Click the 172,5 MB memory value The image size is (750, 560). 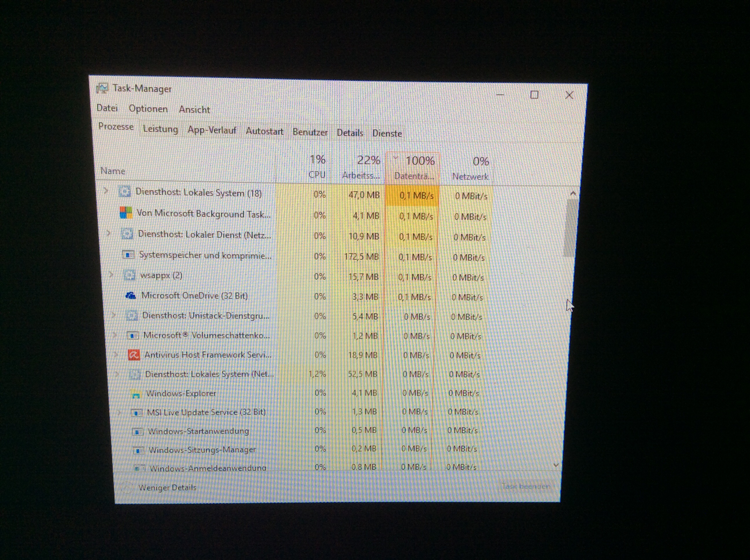(361, 257)
